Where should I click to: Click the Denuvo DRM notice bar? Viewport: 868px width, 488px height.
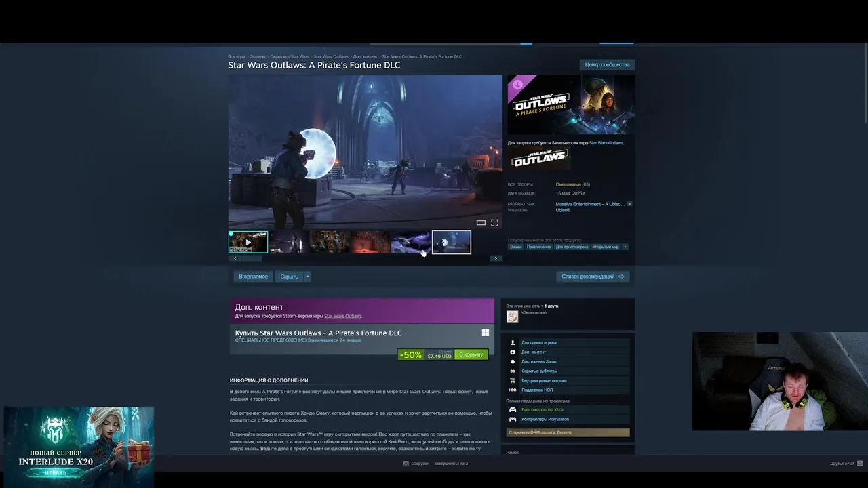568,432
